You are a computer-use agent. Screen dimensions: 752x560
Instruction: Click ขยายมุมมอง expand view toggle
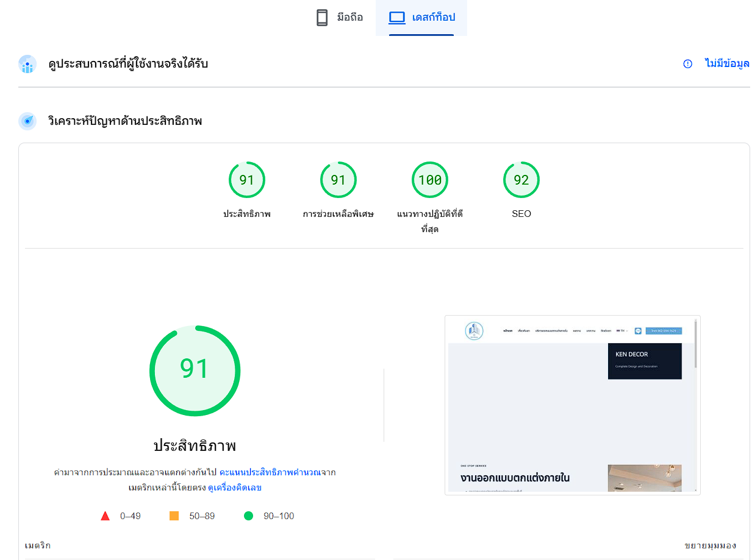tap(711, 545)
